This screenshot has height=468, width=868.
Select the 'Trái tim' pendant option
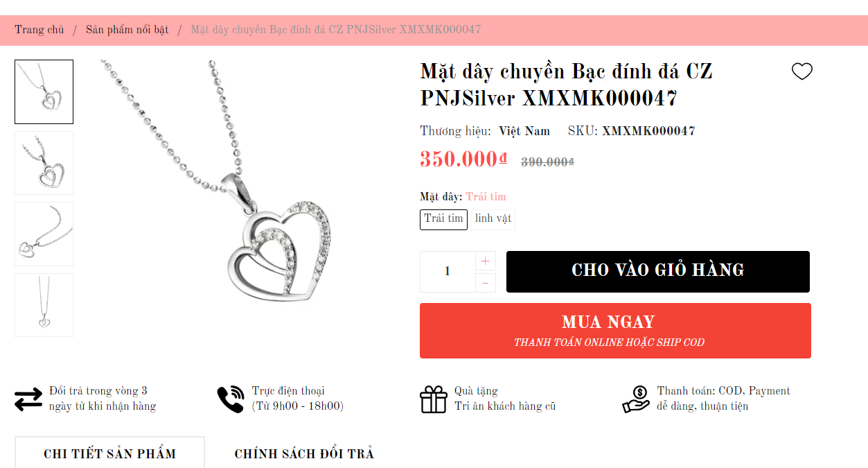(x=443, y=219)
